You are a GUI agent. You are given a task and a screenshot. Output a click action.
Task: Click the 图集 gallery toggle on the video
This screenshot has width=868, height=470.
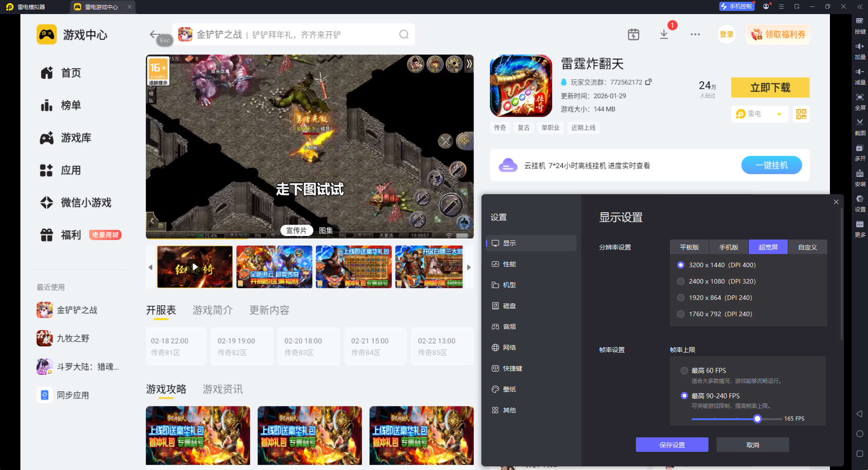[326, 230]
